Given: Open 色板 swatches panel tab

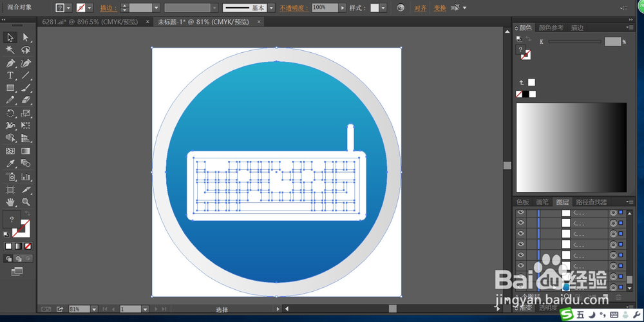Looking at the screenshot, I should (x=523, y=202).
